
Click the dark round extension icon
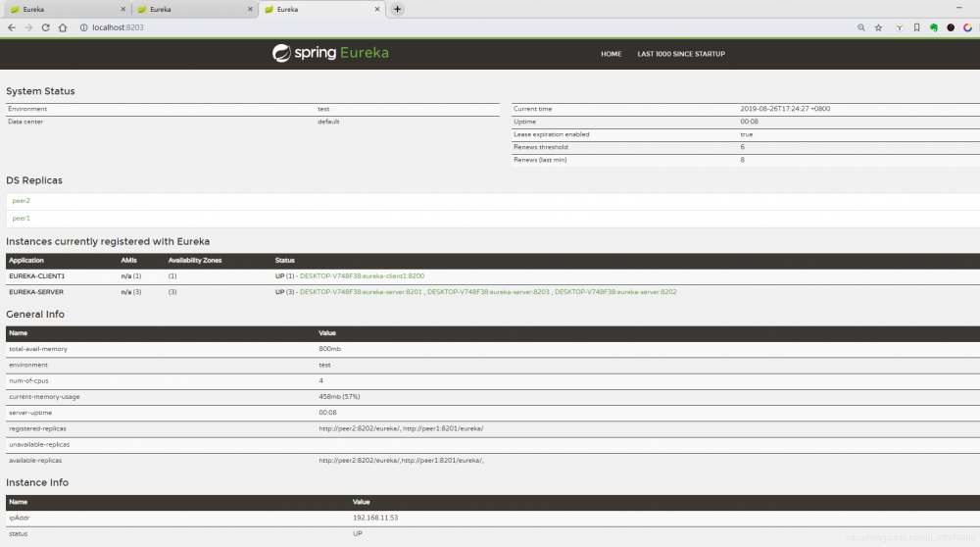(x=951, y=27)
